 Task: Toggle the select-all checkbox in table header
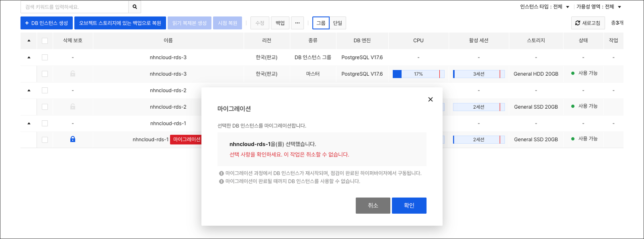point(45,41)
